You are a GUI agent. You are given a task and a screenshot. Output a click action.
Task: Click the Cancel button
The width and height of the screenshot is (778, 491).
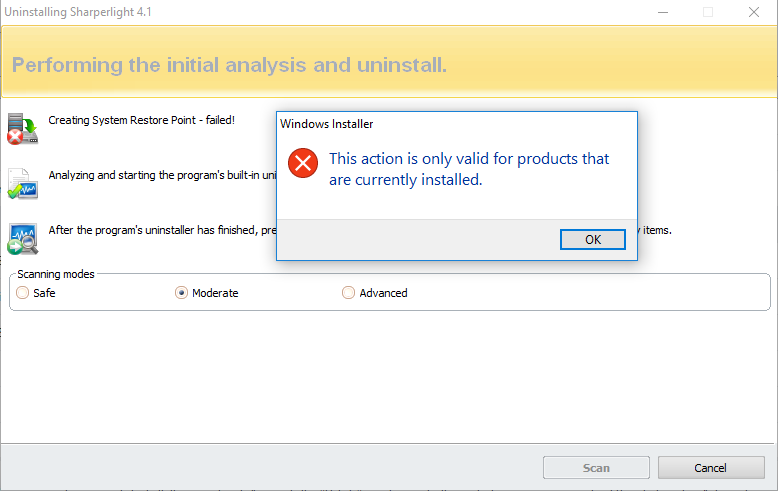pos(711,468)
